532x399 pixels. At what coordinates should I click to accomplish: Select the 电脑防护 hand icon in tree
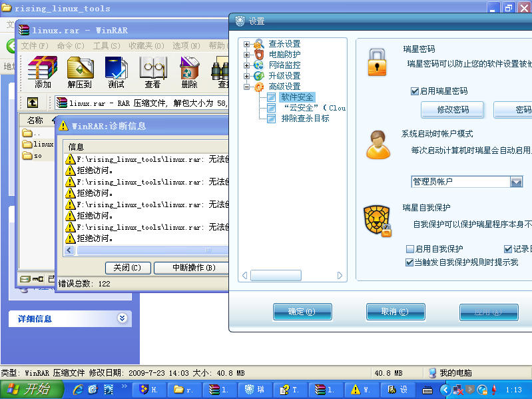tap(259, 54)
